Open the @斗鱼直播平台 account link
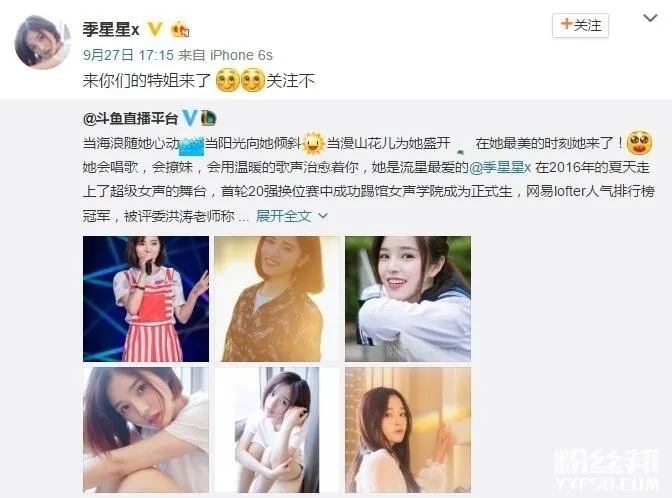 tap(130, 118)
